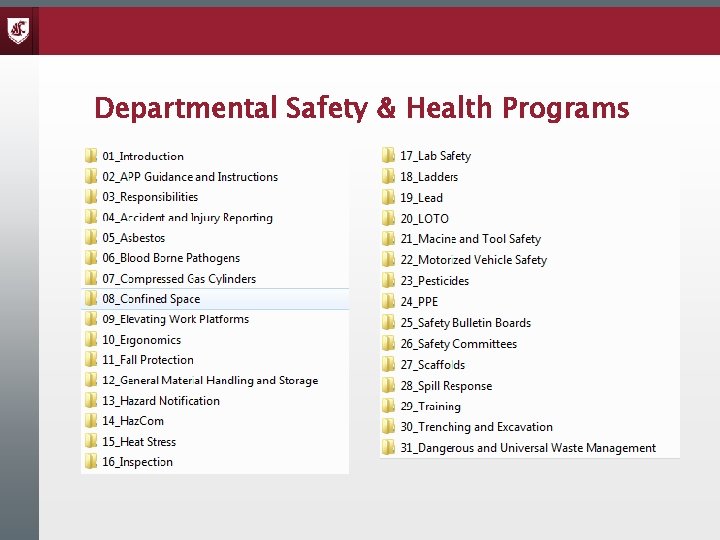720x540 pixels.
Task: Select the 10_Ergonomics folder name
Action: click(141, 340)
